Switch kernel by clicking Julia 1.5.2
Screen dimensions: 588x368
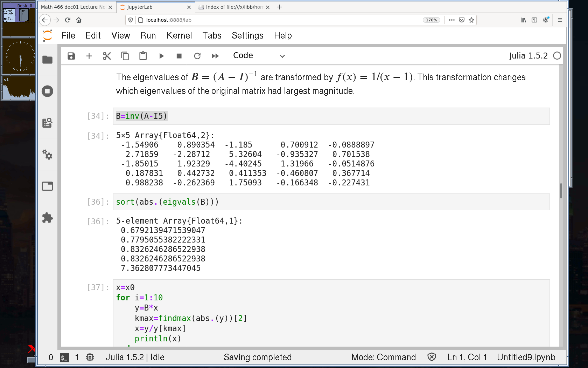(528, 56)
